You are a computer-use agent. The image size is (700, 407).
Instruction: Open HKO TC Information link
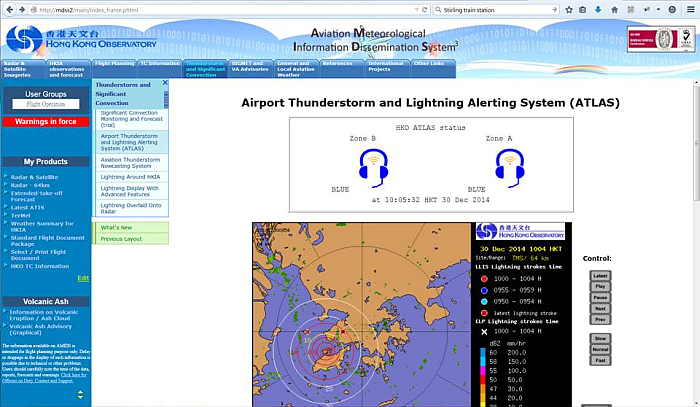coord(40,266)
